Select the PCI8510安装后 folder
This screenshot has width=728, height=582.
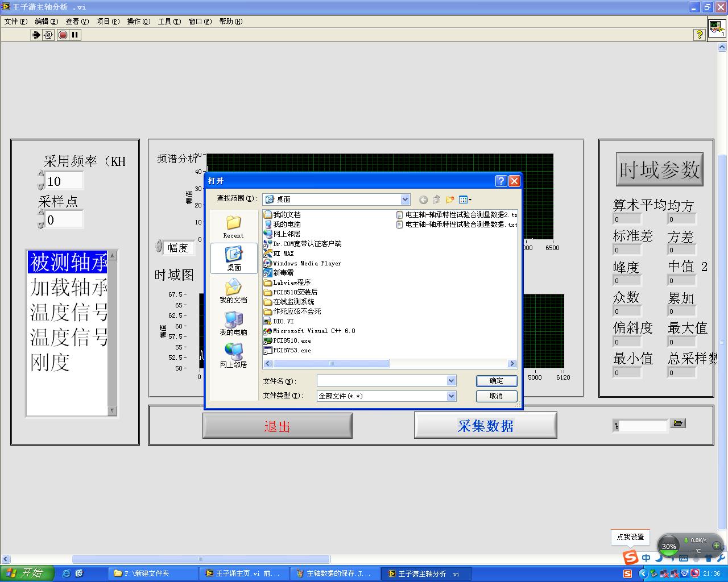[291, 292]
